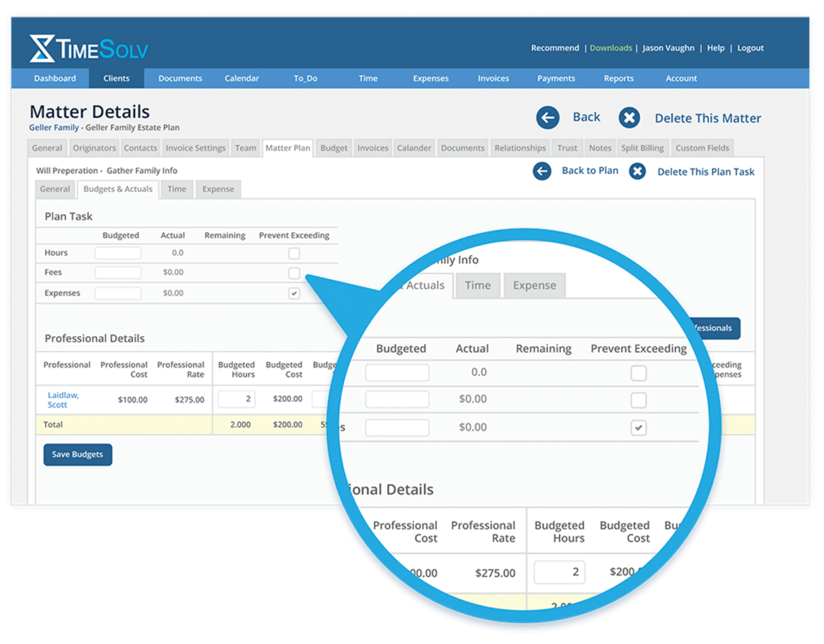Click the Downloads link

(610, 48)
